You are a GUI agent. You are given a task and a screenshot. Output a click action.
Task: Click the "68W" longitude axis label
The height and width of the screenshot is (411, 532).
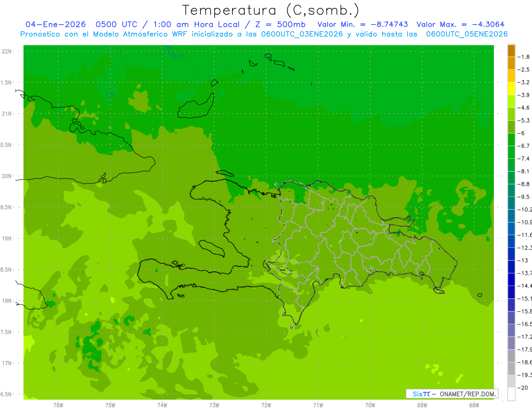(x=474, y=405)
